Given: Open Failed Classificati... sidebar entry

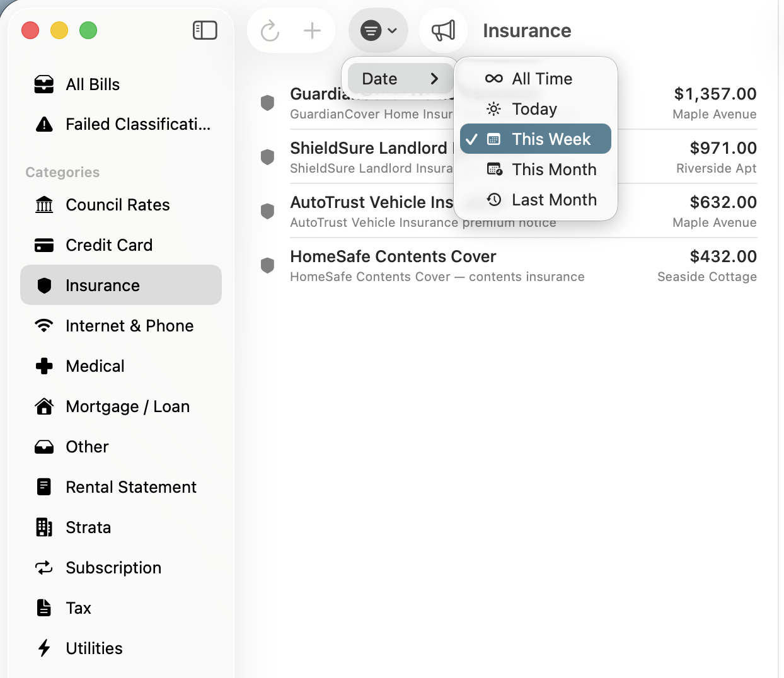Looking at the screenshot, I should [x=121, y=124].
